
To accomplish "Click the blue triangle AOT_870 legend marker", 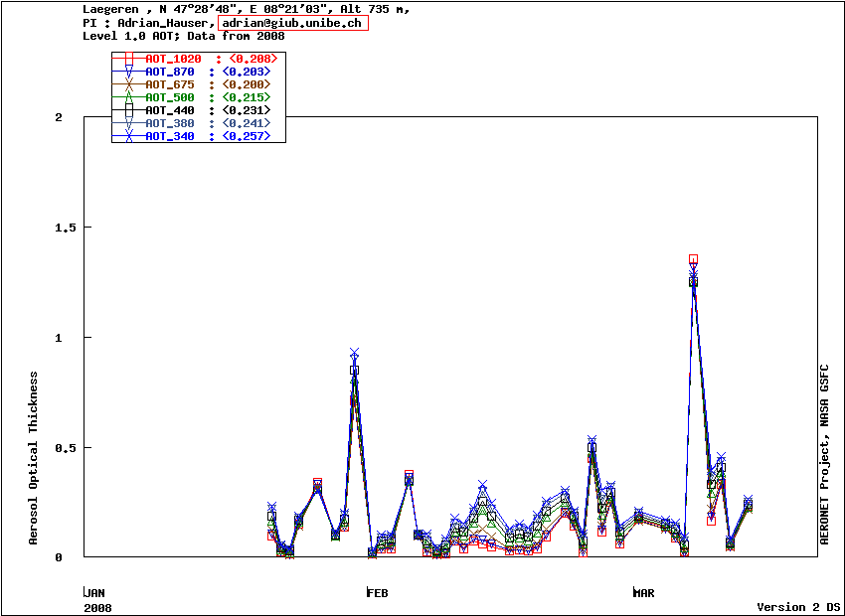I will pos(128,73).
